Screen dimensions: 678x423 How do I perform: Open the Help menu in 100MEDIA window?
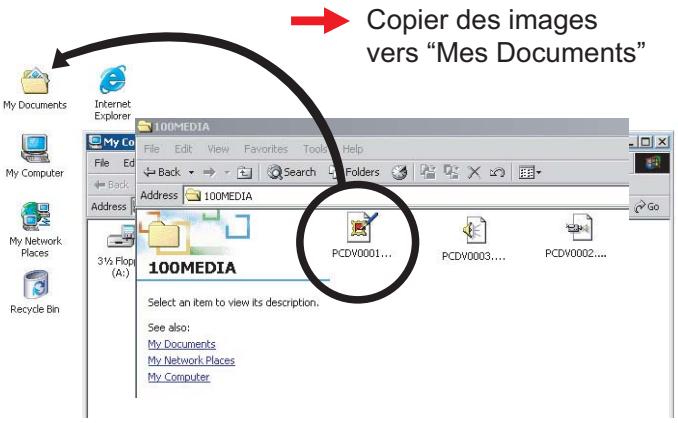pyautogui.click(x=352, y=149)
